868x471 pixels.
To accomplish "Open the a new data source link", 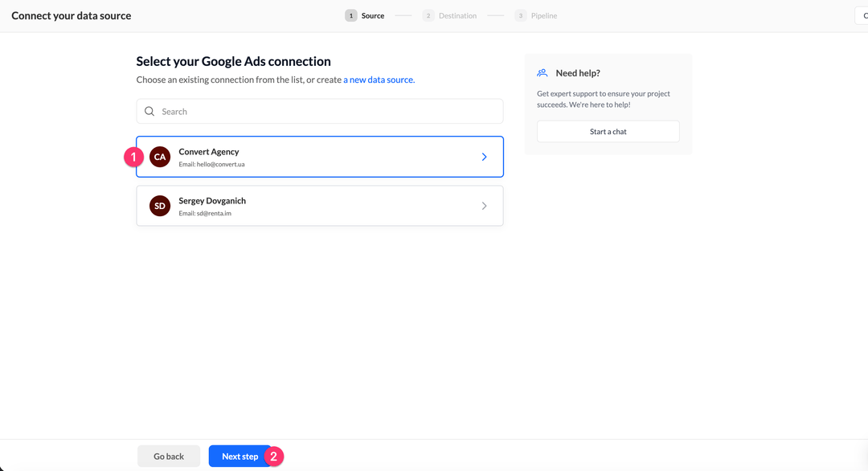I will pyautogui.click(x=379, y=80).
